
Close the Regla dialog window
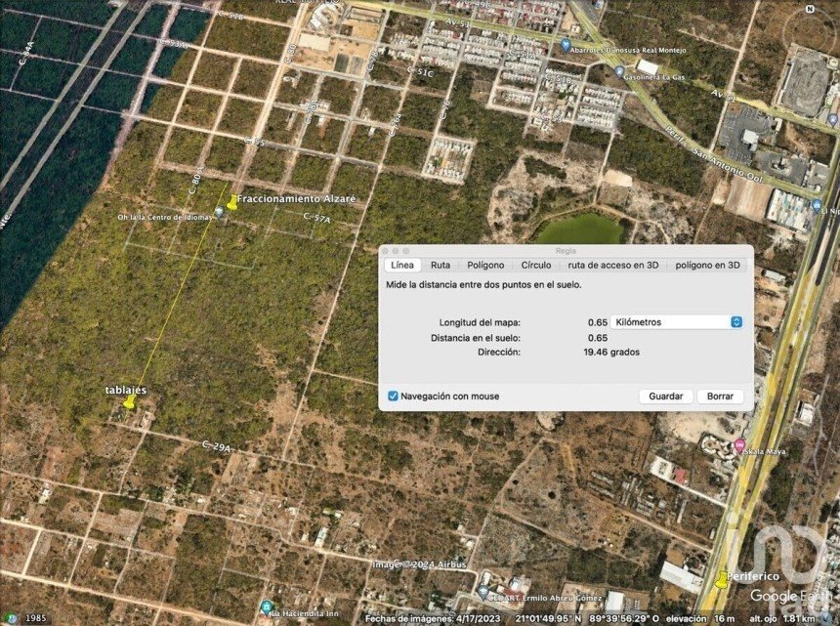coord(385,251)
